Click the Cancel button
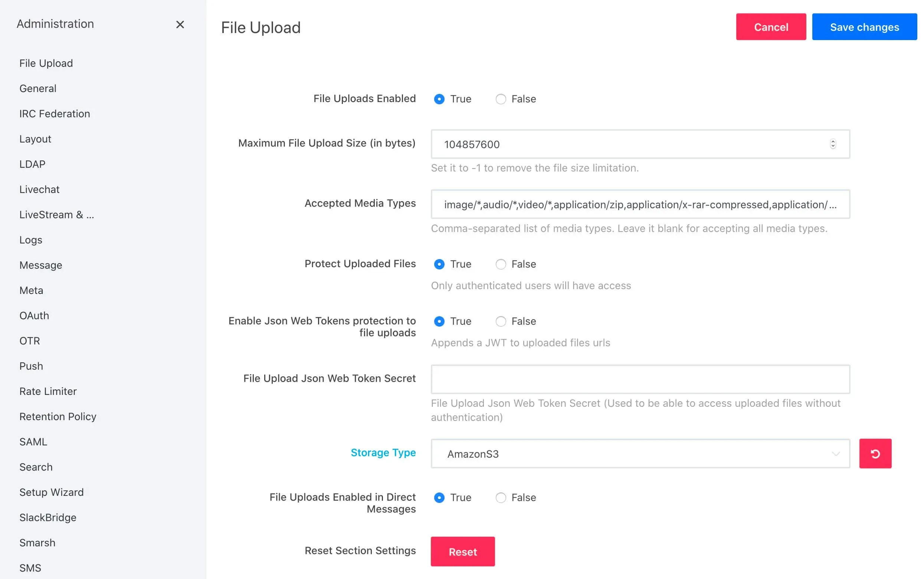 pos(770,27)
